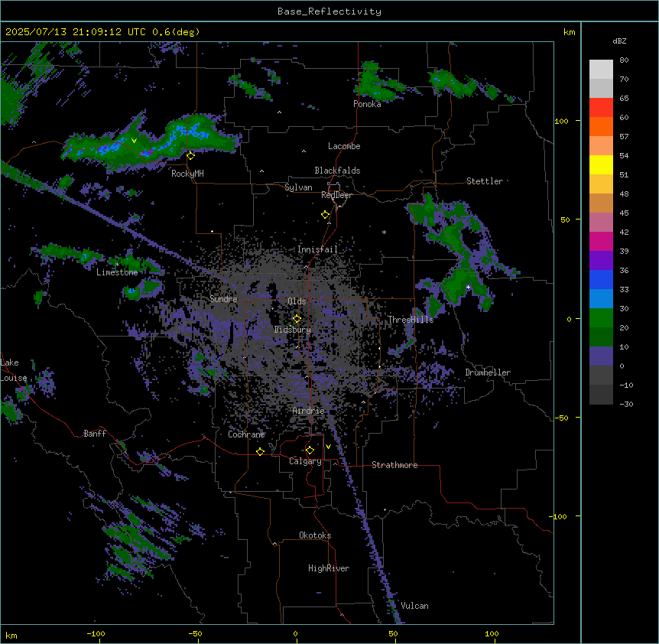
Task: Select the yellow diamond marker above Calgary label
Action: tap(310, 450)
